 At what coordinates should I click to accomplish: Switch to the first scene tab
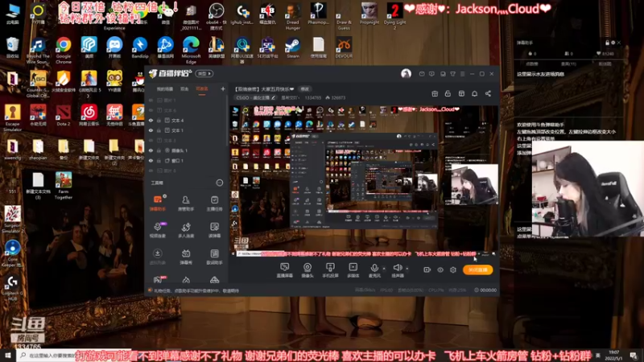pos(165,89)
